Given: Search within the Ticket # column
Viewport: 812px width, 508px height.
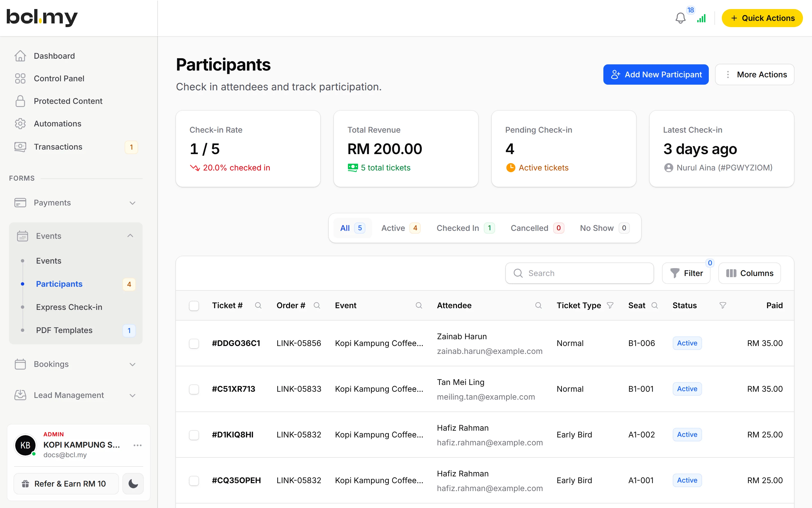Looking at the screenshot, I should click(x=258, y=305).
